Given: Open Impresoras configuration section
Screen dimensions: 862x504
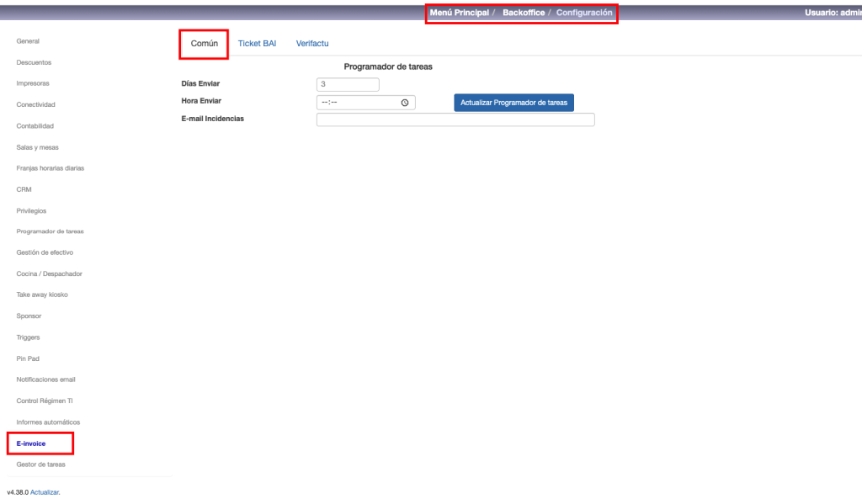Looking at the screenshot, I should coord(33,83).
